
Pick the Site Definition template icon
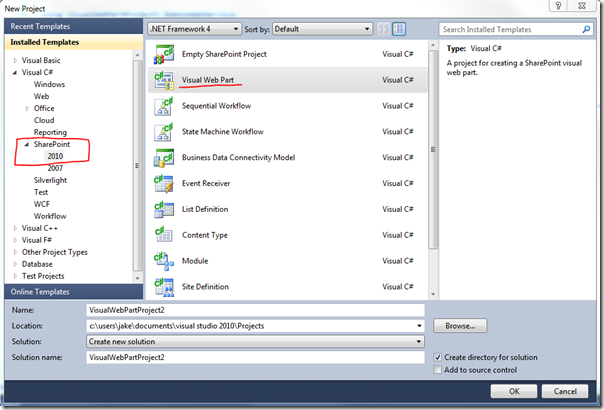click(164, 287)
